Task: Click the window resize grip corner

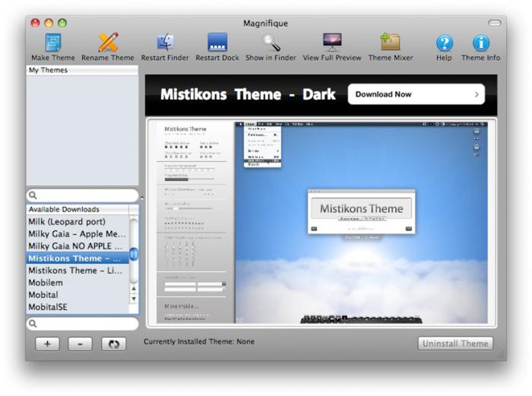Action: (501, 355)
